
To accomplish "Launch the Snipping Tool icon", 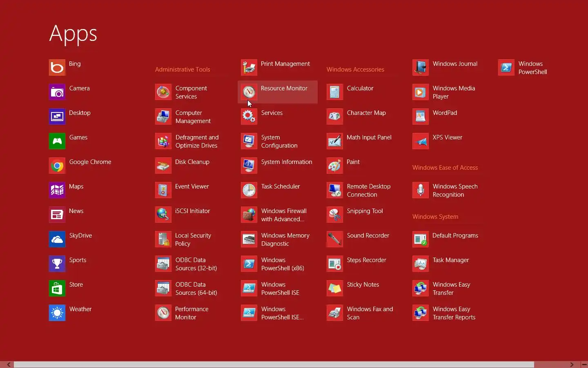I will [335, 215].
